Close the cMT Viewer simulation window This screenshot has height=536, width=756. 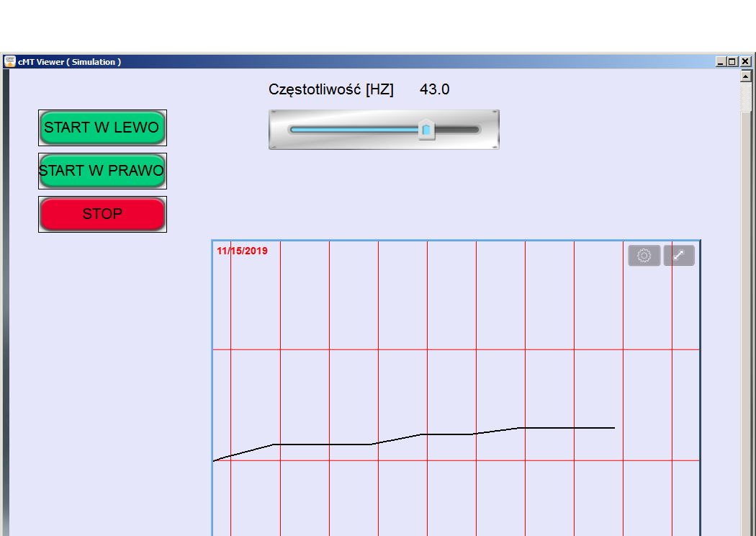745,62
